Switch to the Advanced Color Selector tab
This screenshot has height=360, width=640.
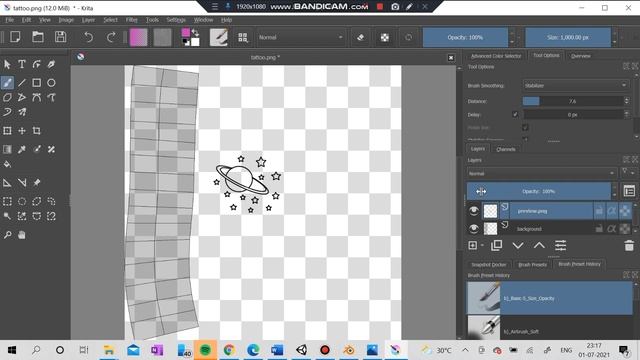pyautogui.click(x=496, y=56)
